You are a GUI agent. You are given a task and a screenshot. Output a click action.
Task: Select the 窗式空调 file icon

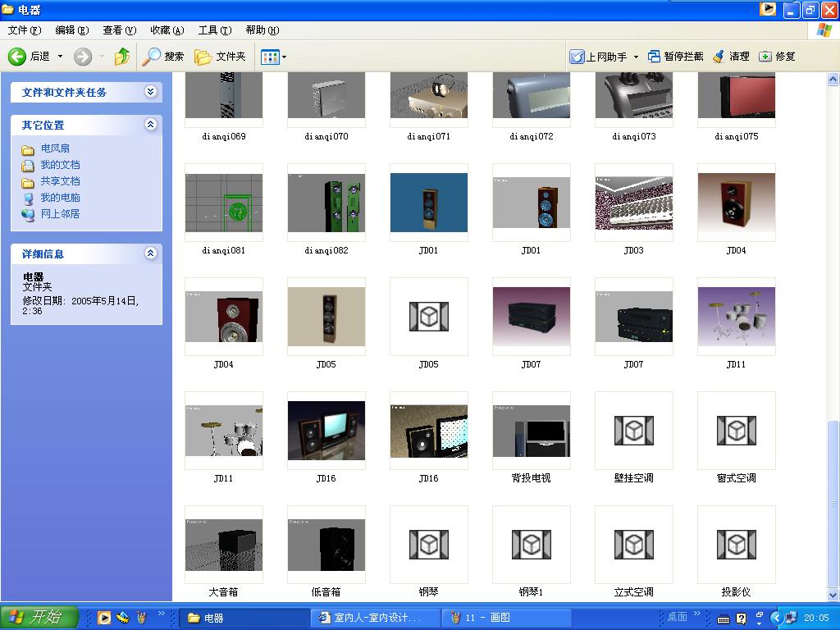click(x=736, y=431)
